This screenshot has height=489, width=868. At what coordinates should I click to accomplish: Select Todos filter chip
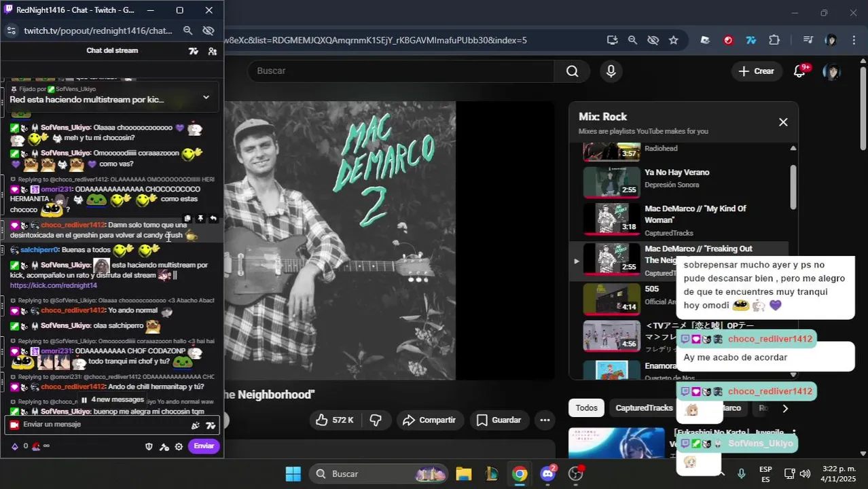click(x=587, y=408)
